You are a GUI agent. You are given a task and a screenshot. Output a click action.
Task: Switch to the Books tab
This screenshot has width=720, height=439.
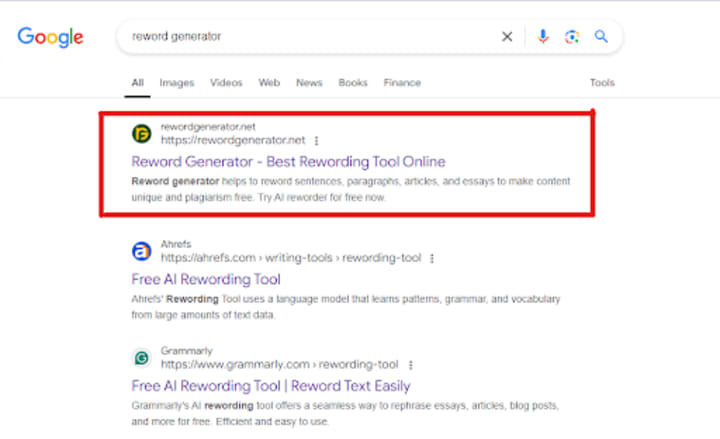coord(353,83)
